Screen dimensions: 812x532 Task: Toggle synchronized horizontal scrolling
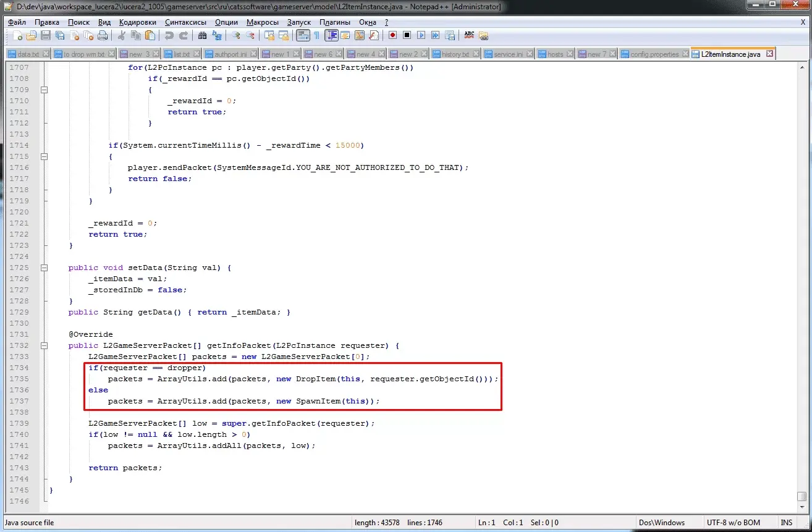[x=283, y=35]
